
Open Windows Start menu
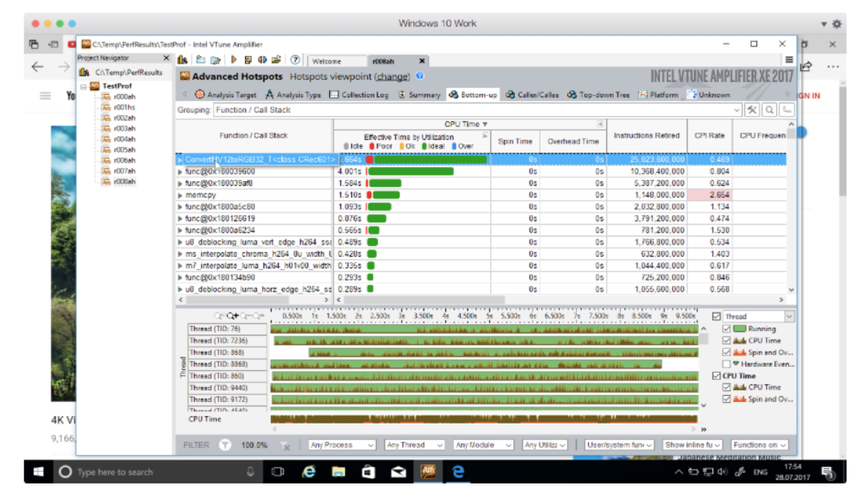point(40,472)
